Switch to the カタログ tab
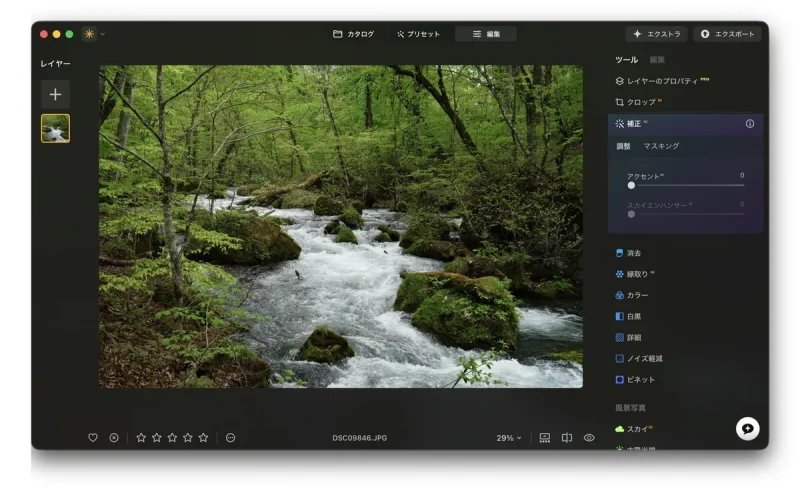 tap(353, 34)
